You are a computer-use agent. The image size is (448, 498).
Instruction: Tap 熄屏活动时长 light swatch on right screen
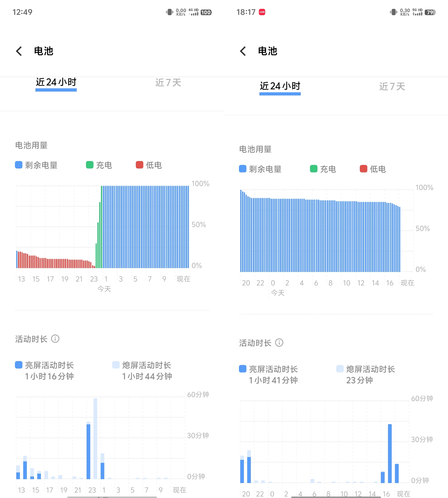(x=340, y=369)
